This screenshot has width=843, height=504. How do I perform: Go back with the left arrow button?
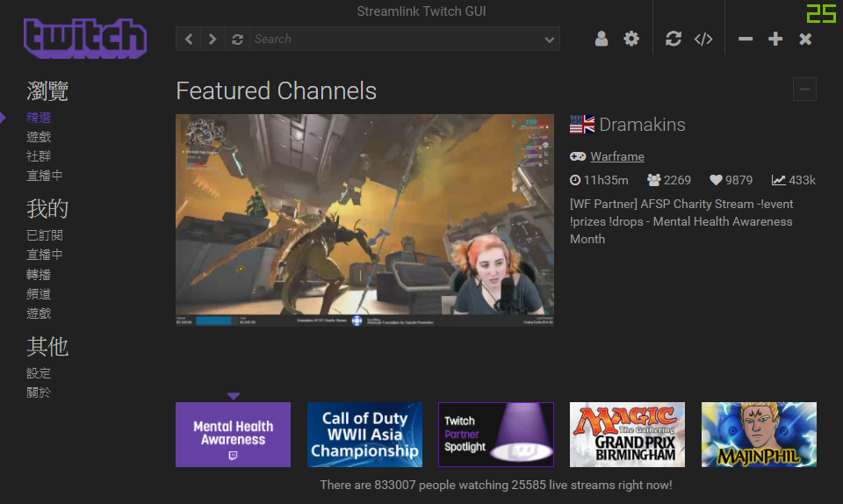pos(189,40)
